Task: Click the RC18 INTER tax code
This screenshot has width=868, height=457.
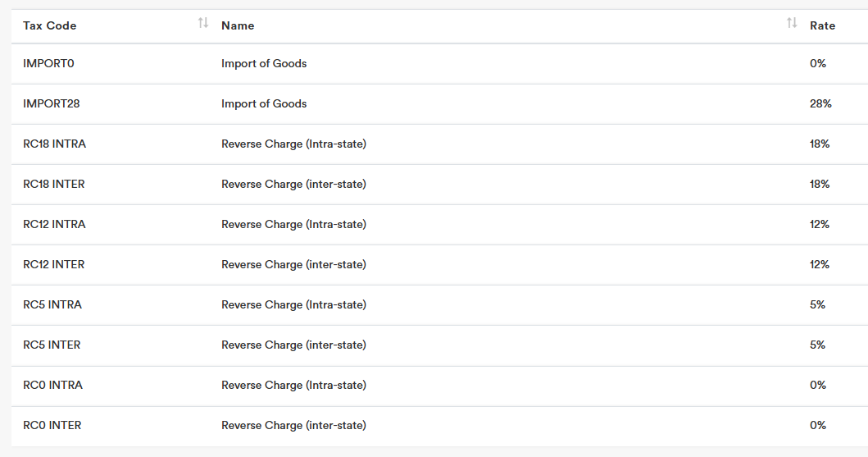Action: [54, 184]
